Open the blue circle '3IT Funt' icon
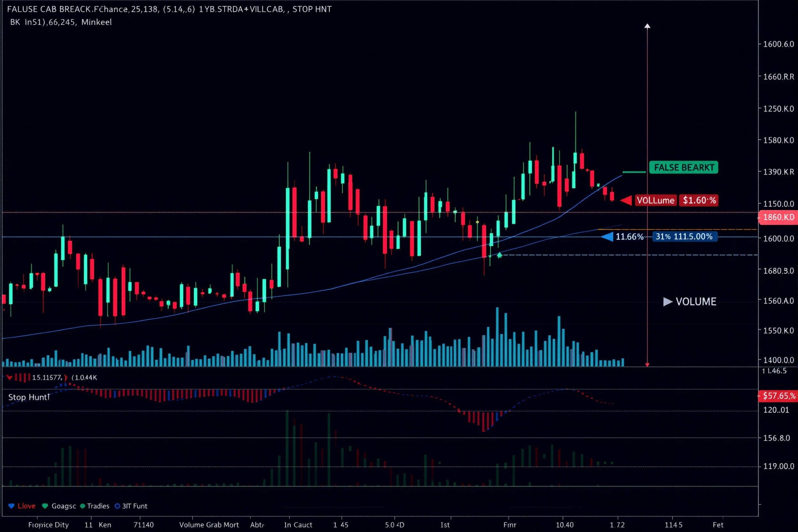Image resolution: width=798 pixels, height=532 pixels. coord(118,506)
